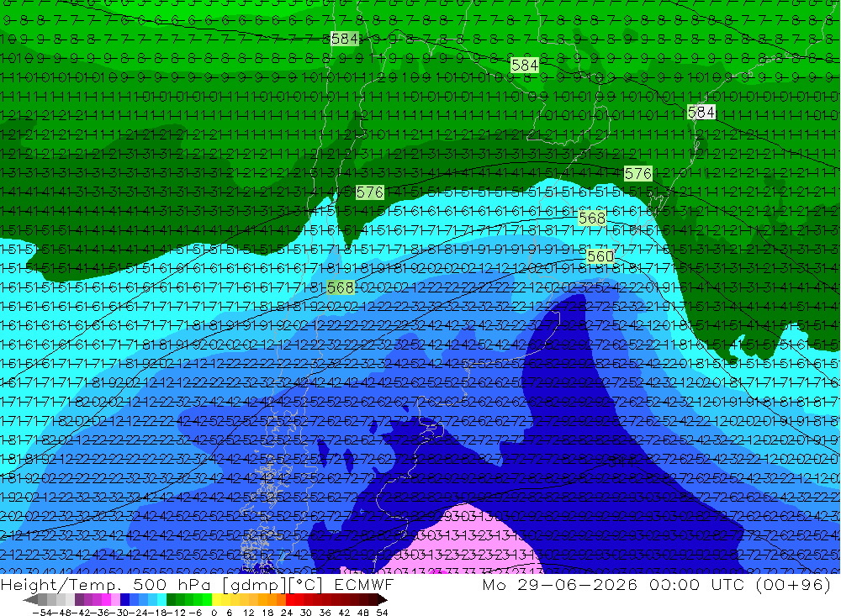Pick the dark blue legend swatch near -30
Screen dimensions: 841x616
(x=124, y=600)
